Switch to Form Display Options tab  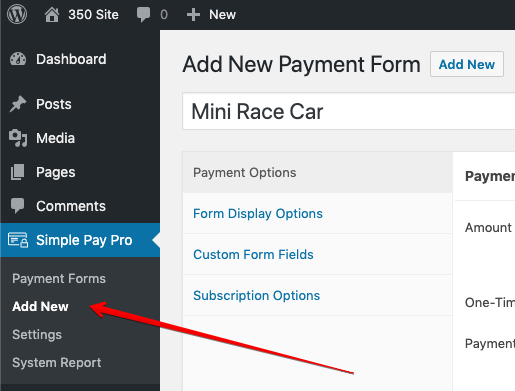pyautogui.click(x=258, y=213)
